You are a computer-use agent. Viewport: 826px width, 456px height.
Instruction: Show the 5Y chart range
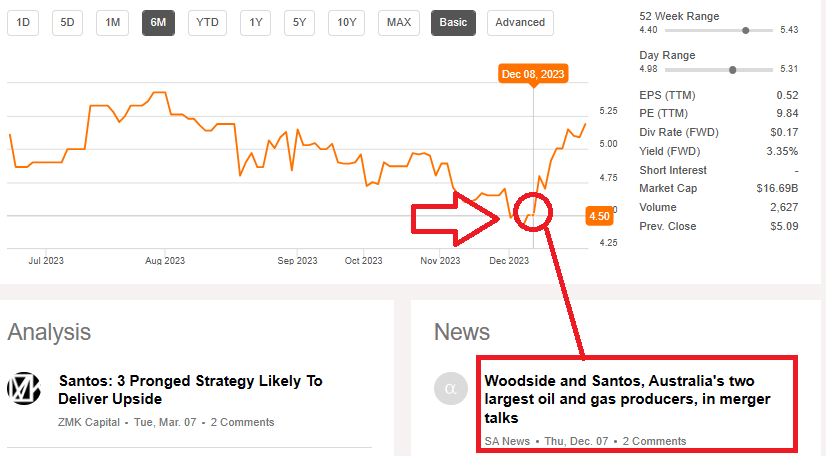(x=300, y=22)
